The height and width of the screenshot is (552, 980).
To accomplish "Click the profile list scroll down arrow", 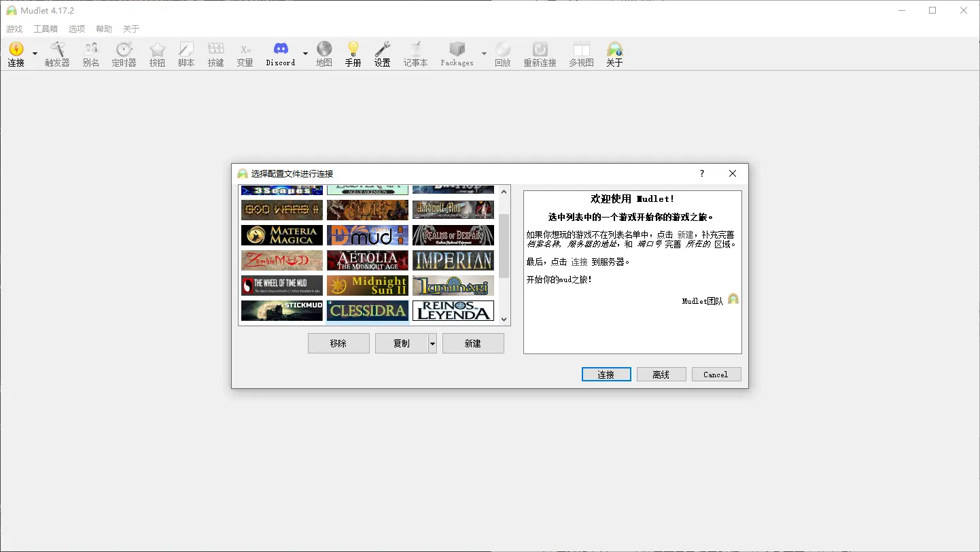I will pyautogui.click(x=504, y=320).
